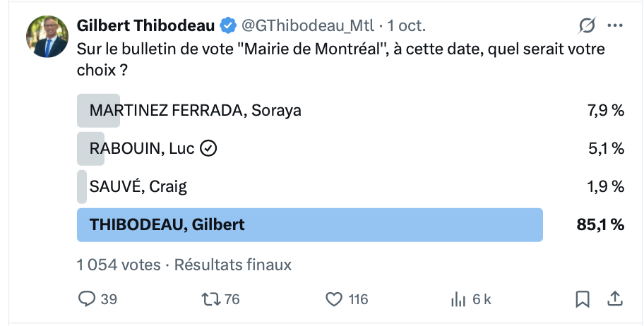
Task: Select the RABOUIN, Luc poll option
Action: tap(141, 148)
